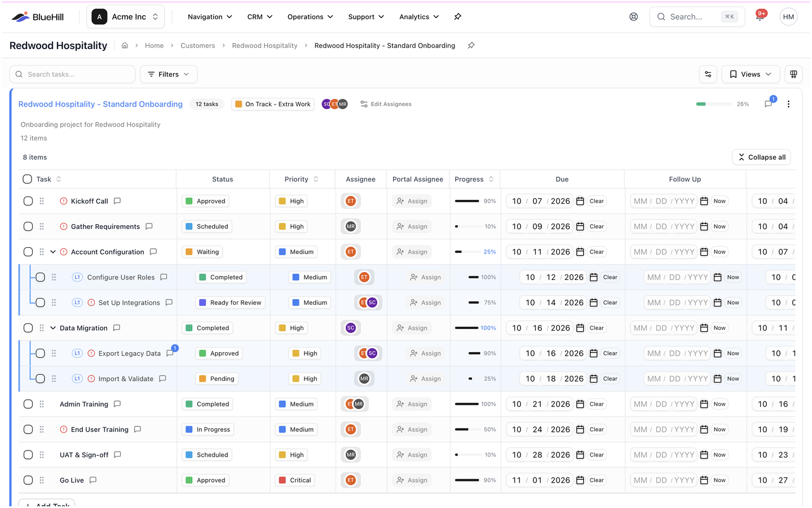
Task: Click the column layout icon beside Views
Action: (793, 75)
